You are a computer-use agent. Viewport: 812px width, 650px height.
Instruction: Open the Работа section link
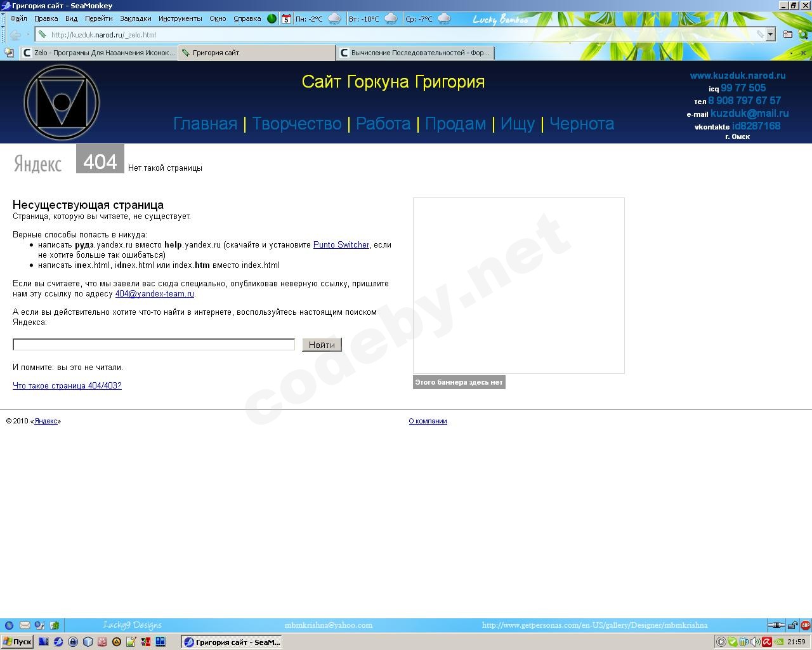pos(383,124)
